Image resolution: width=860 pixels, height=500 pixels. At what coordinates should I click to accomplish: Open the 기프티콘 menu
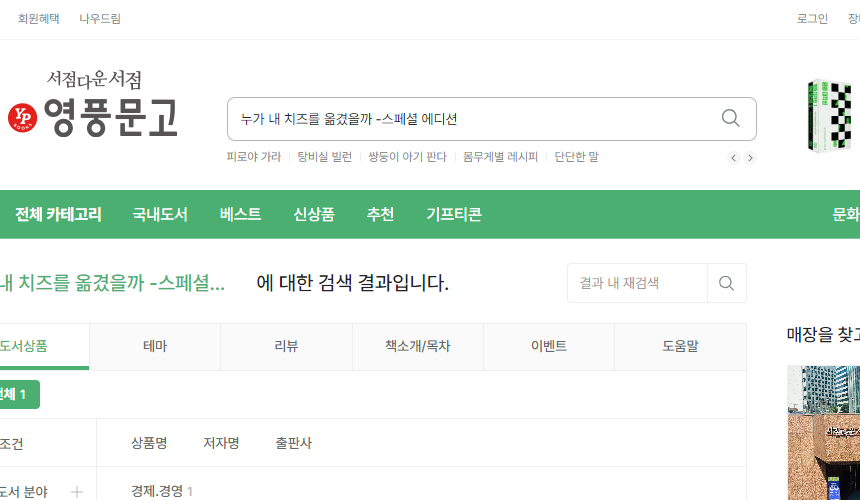click(454, 214)
